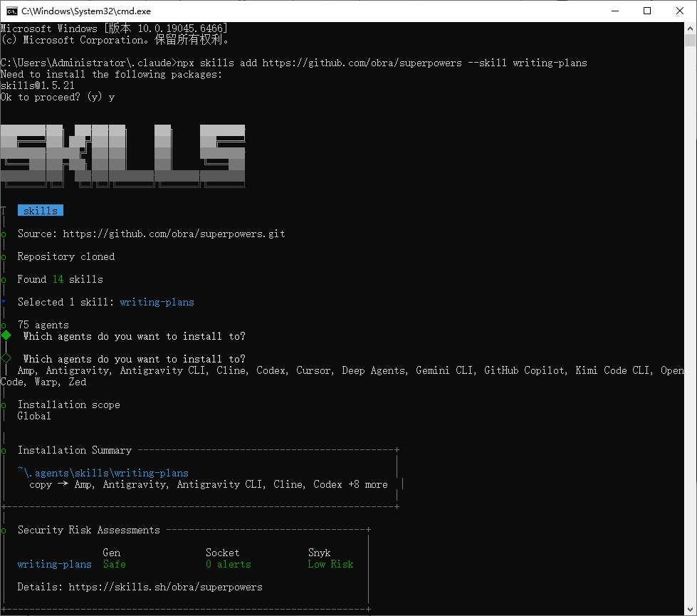The image size is (697, 616).
Task: Click the scrollbar down arrow
Action: [x=691, y=610]
